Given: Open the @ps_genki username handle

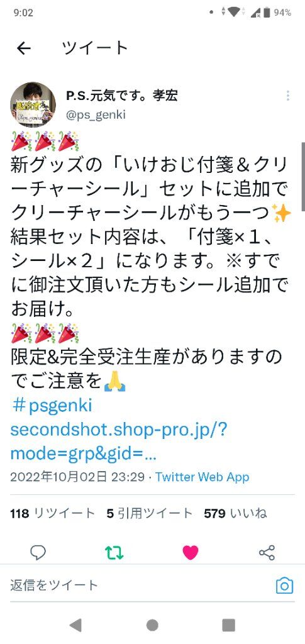Looking at the screenshot, I should pos(96,114).
